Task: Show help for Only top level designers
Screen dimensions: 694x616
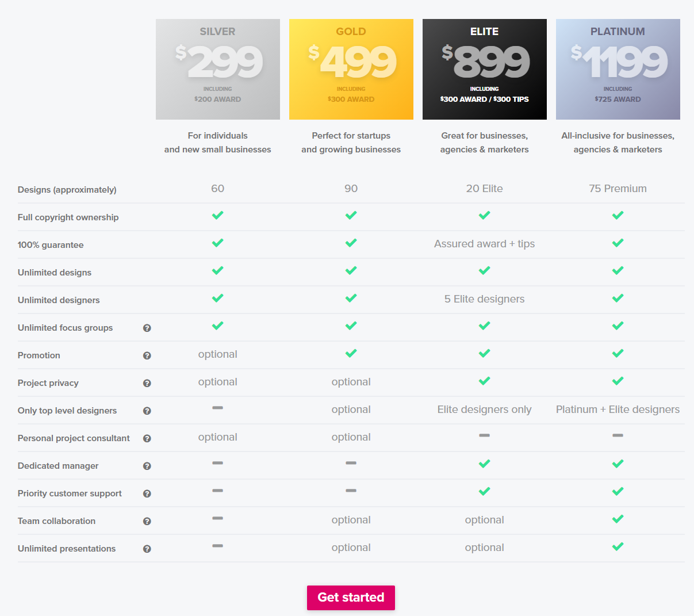Action: [147, 411]
